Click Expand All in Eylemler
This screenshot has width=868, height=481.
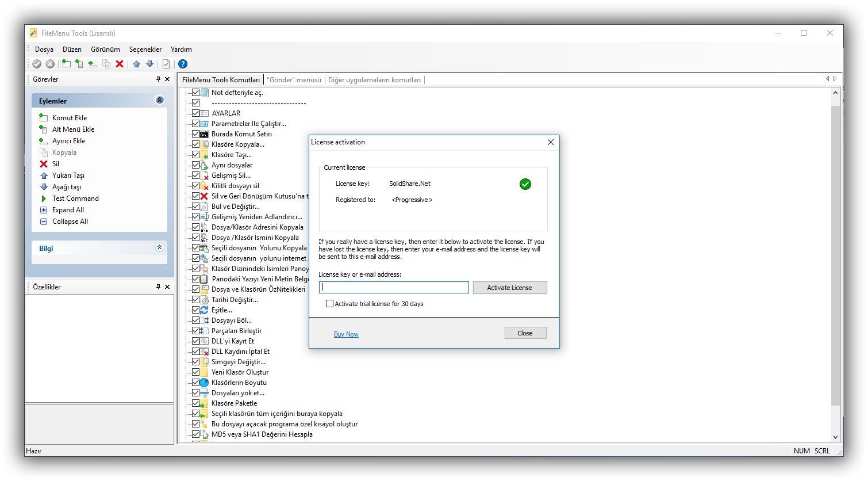coord(68,210)
